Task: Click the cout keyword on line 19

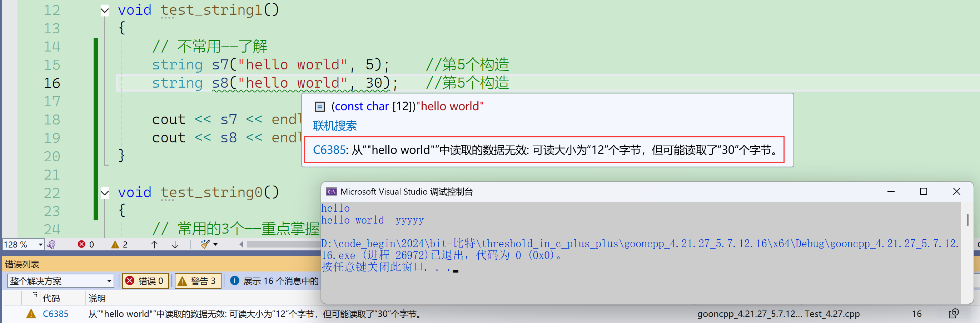Action: click(x=169, y=138)
